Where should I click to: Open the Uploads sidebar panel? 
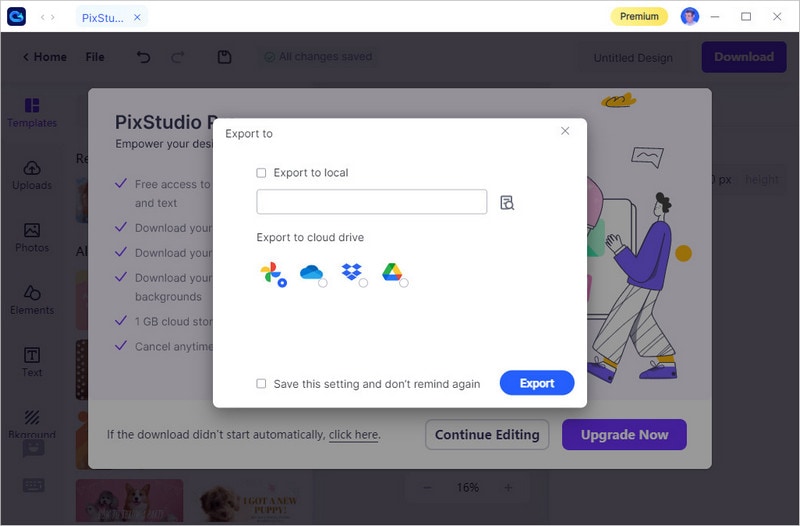(x=32, y=176)
